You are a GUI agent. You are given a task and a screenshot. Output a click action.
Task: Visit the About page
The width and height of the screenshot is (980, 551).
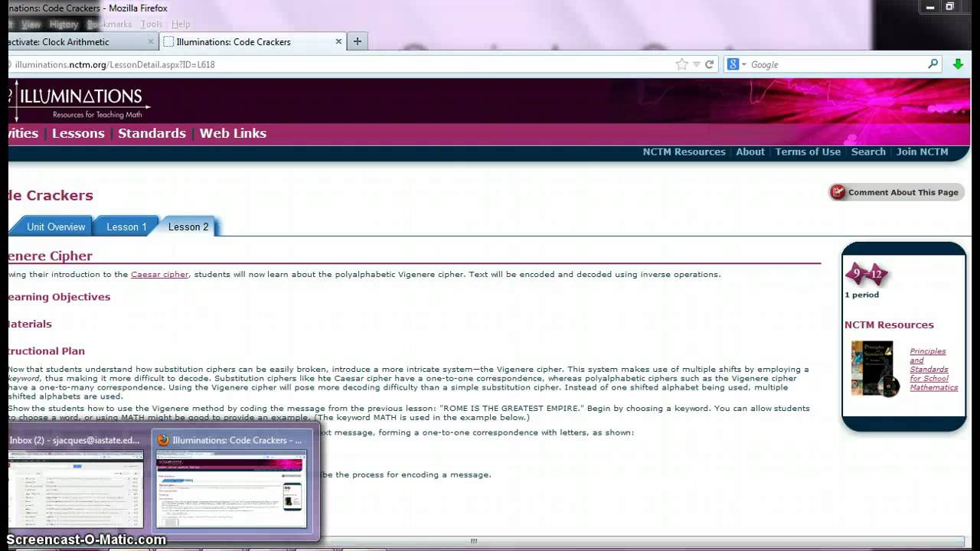[x=750, y=152]
